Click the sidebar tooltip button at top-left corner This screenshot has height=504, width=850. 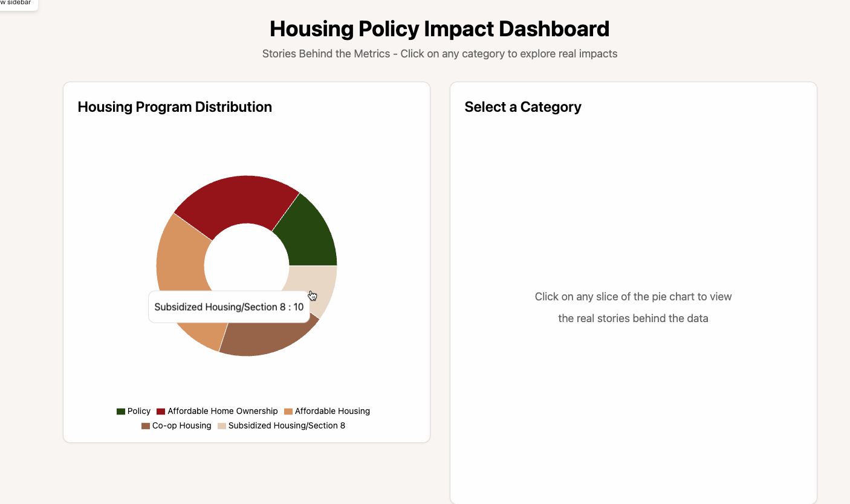point(17,4)
